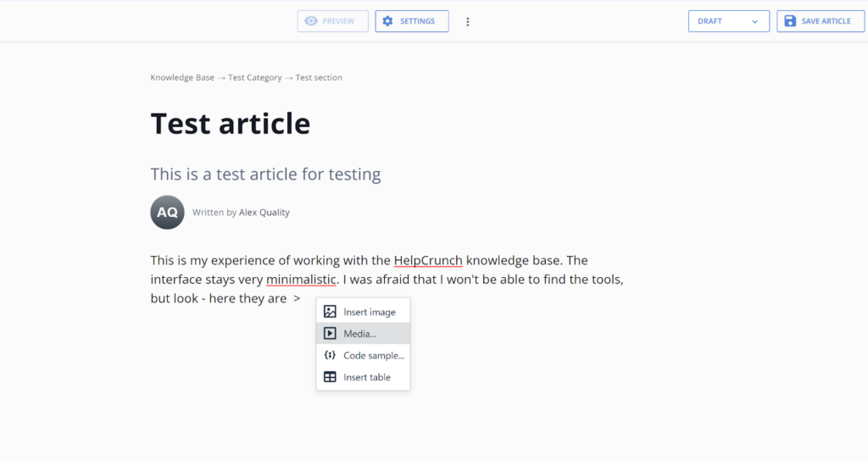Click the picture icon beside Insert image
Image resolution: width=868 pixels, height=461 pixels.
point(331,312)
